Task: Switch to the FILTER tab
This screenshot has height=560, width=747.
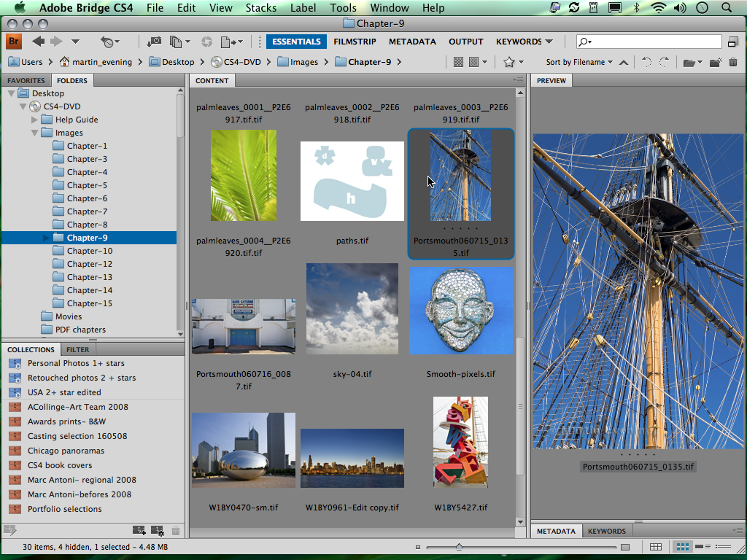Action: click(x=77, y=349)
